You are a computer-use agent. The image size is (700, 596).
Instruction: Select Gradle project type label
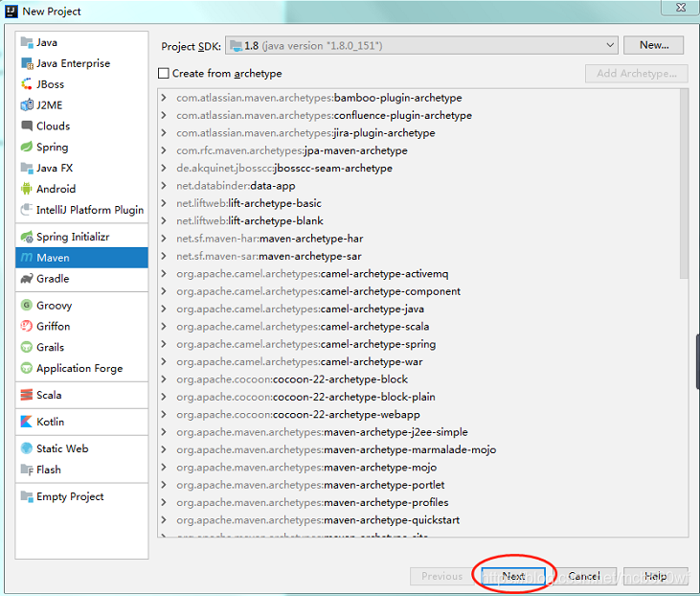pyautogui.click(x=53, y=279)
